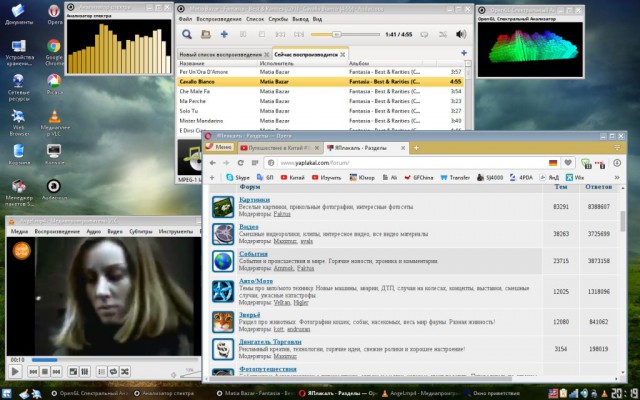Viewport: 640px width, 400px height.
Task: Open VLC extended settings (equalizer icon)
Action: point(84,372)
